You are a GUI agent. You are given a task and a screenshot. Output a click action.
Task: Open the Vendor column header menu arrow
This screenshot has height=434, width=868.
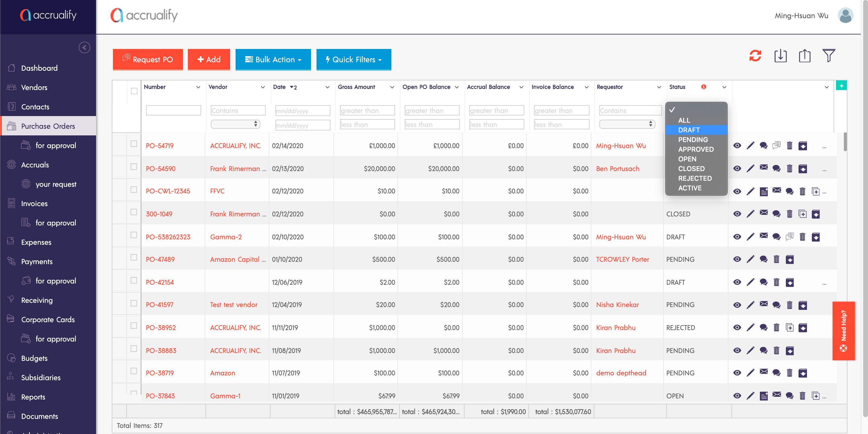tap(262, 87)
